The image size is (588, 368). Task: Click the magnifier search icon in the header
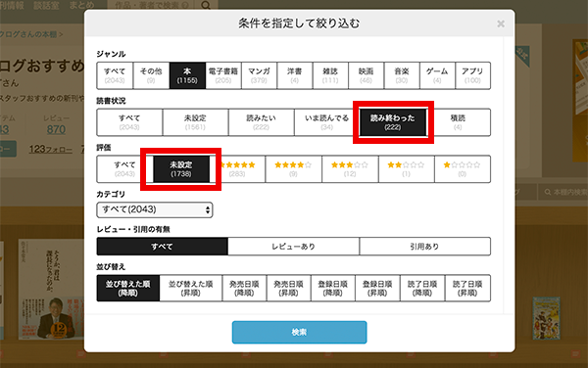(x=206, y=5)
